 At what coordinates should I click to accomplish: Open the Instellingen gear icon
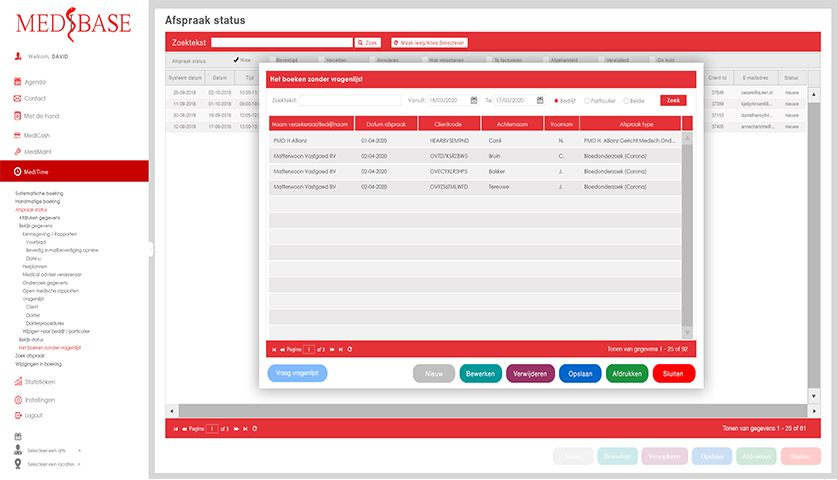tap(18, 399)
